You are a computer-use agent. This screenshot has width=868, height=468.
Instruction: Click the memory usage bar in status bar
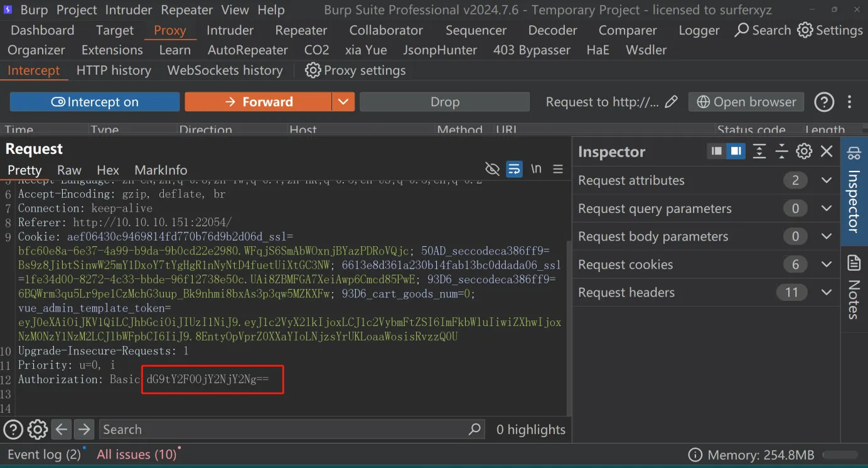(840, 455)
